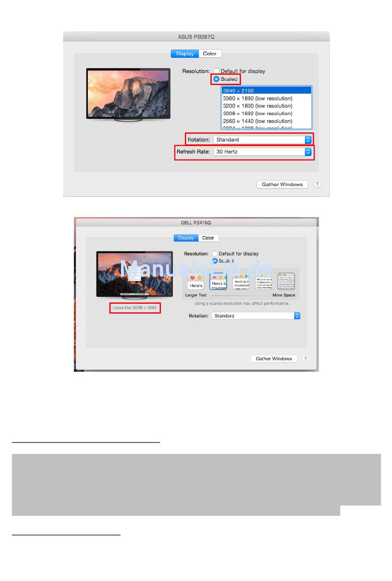Pick the highlighted second scaling thumbnail
The width and height of the screenshot is (392, 581).
(x=218, y=282)
